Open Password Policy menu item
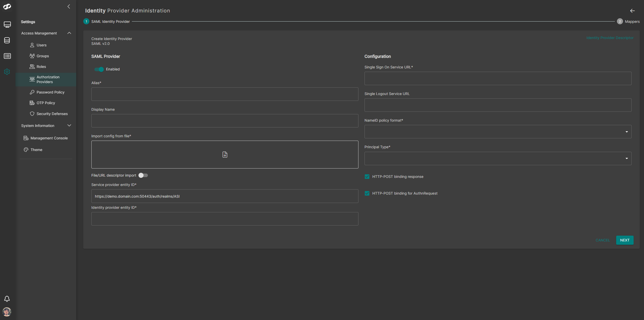644x320 pixels. click(50, 92)
